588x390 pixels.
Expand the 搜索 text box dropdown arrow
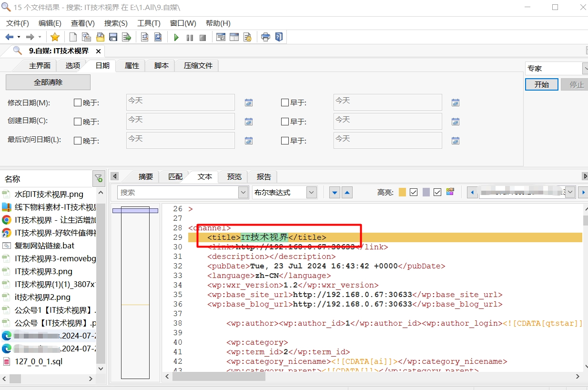(243, 193)
